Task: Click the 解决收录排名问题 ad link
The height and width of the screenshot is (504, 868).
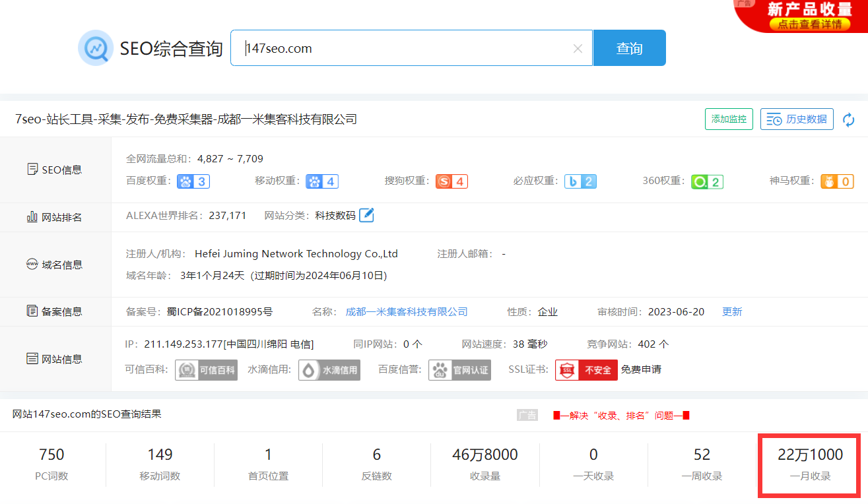Action: pyautogui.click(x=621, y=415)
